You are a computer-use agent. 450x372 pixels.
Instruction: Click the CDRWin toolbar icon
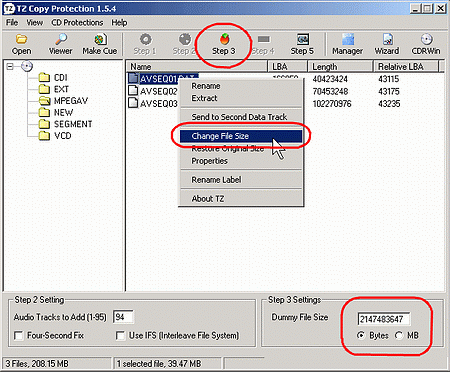[426, 39]
